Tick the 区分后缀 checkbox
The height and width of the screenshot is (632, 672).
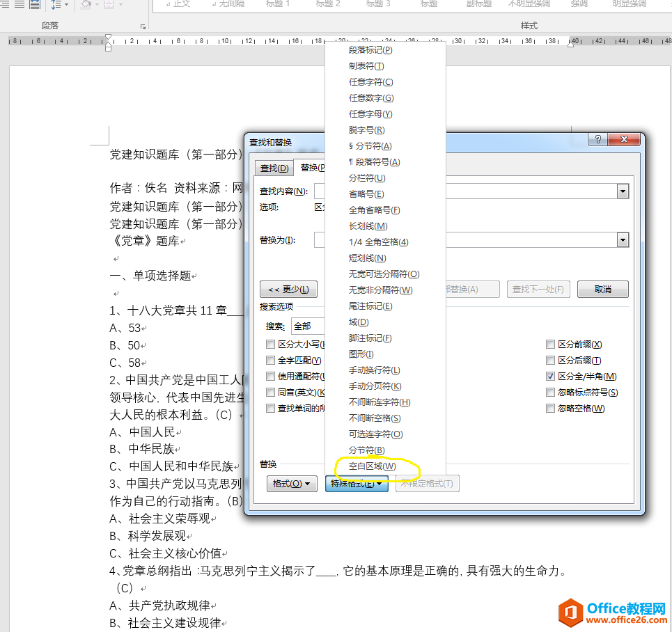tap(550, 361)
